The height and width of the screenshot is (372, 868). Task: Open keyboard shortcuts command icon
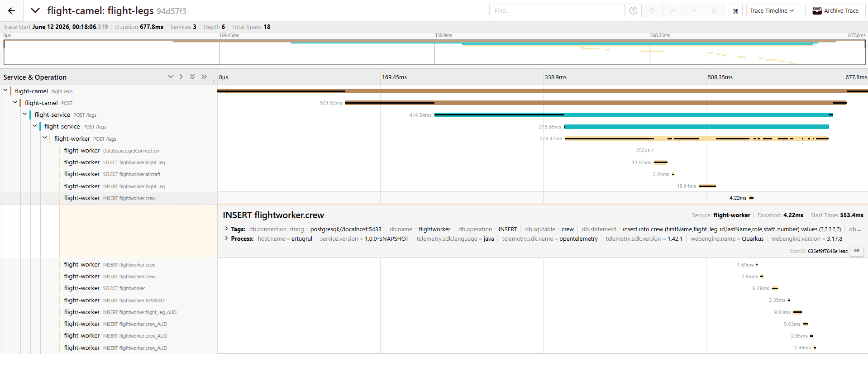click(x=736, y=11)
